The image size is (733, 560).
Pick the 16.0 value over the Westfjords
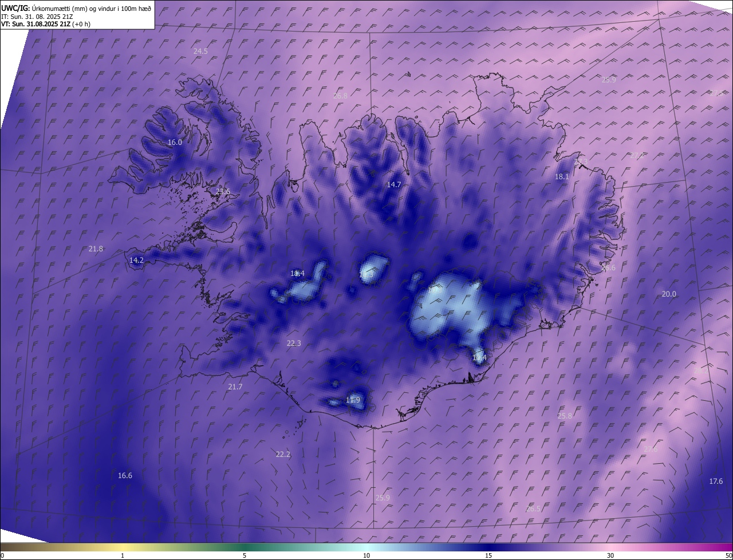pos(175,142)
